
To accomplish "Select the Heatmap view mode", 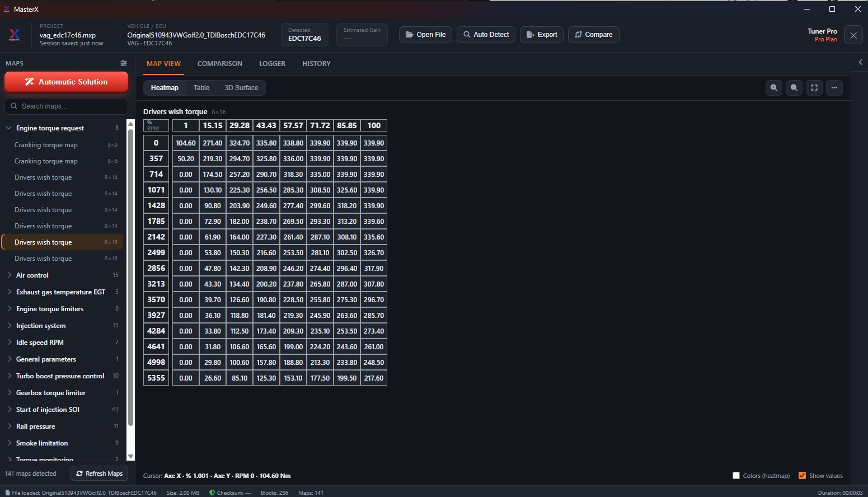I will 165,88.
